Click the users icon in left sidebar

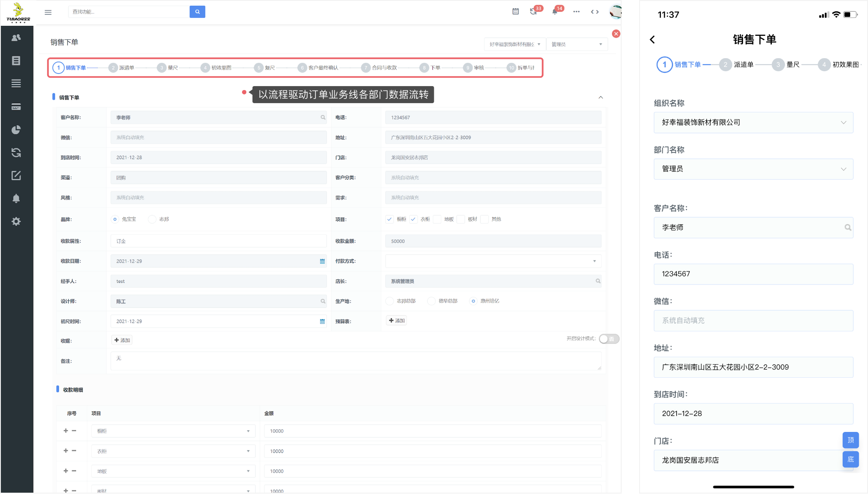(16, 38)
